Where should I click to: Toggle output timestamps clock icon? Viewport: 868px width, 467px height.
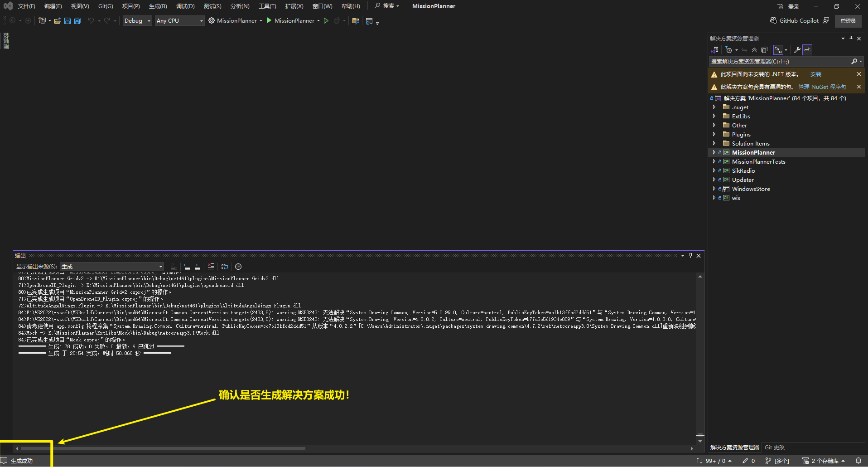pos(238,267)
